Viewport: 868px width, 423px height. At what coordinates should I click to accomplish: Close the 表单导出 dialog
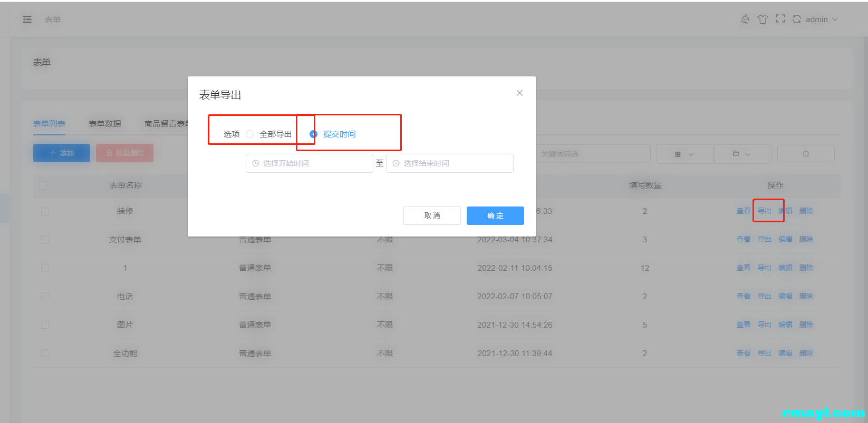[519, 93]
